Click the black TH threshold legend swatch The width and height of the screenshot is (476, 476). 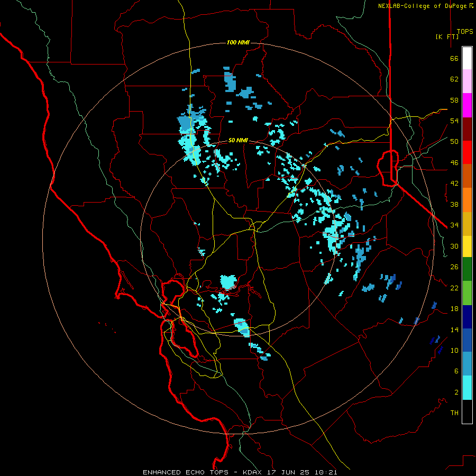467,411
